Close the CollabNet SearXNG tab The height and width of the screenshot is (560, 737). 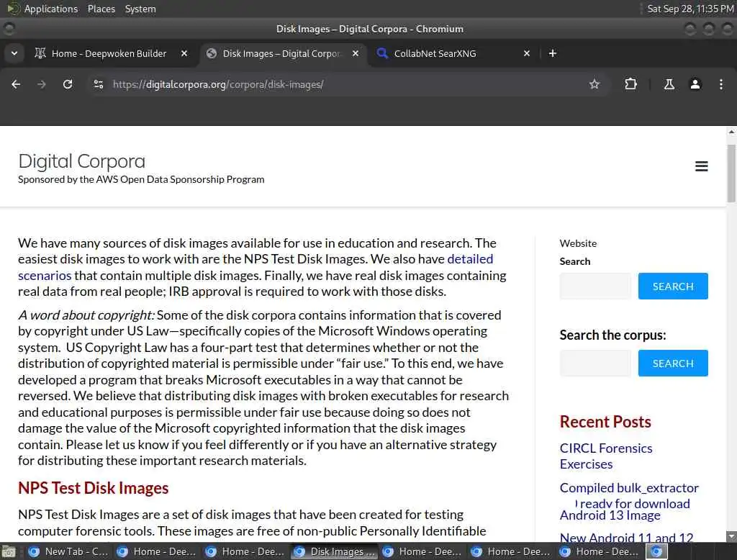(526, 53)
